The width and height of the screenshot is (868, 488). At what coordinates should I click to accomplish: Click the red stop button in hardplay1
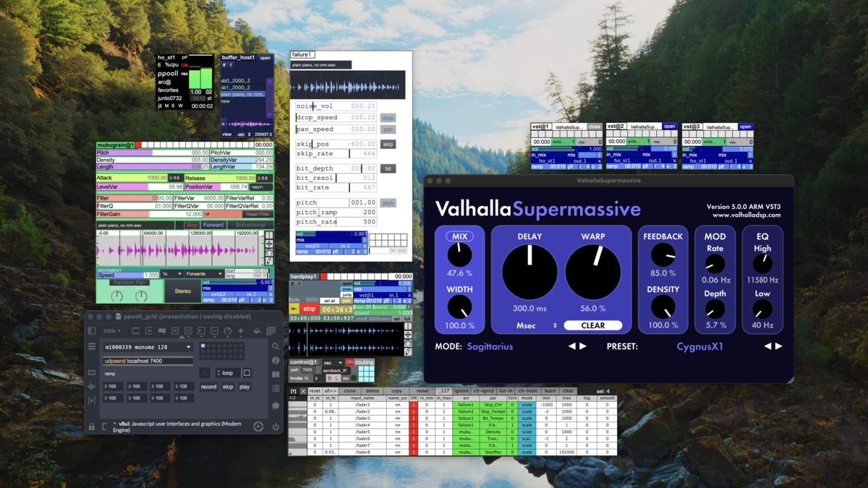coord(310,309)
